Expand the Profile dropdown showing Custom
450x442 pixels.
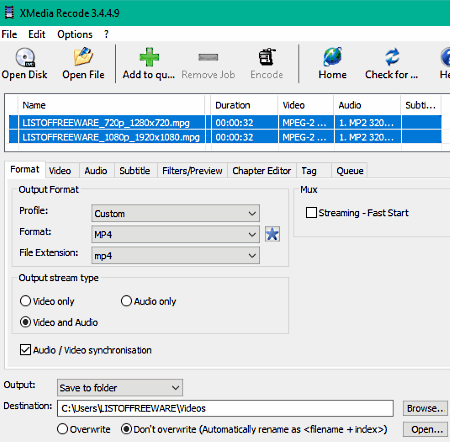175,213
